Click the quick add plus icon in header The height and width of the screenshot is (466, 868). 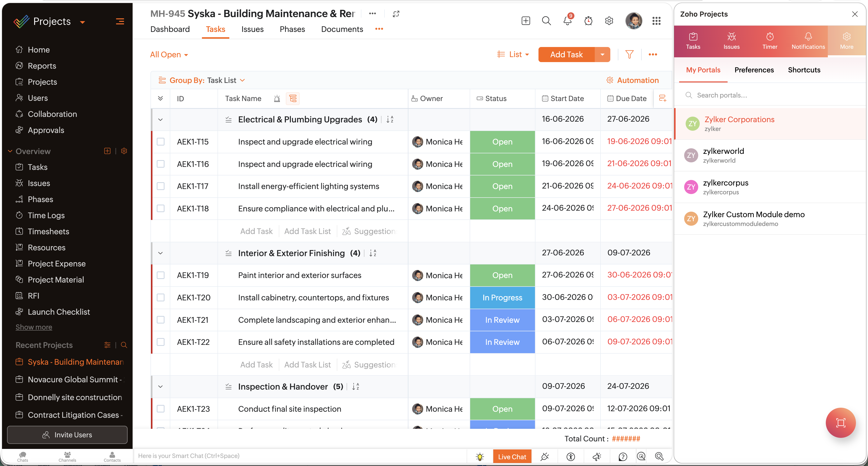coord(526,21)
